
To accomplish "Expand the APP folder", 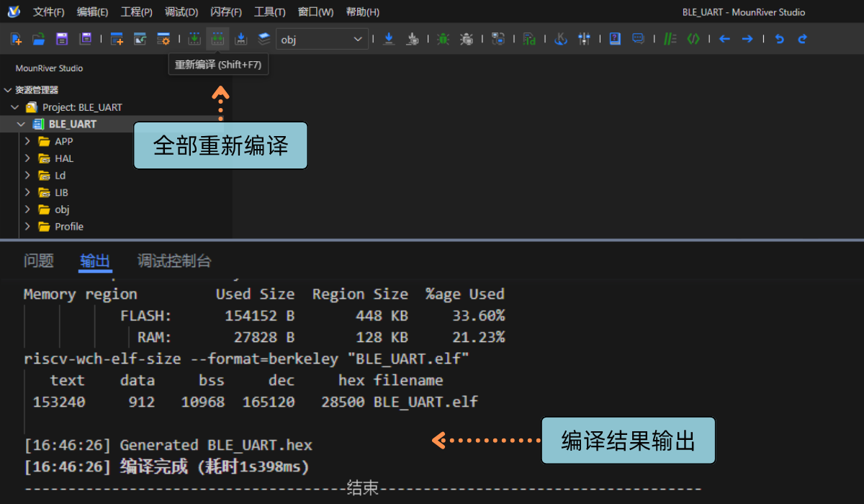I will [x=27, y=141].
